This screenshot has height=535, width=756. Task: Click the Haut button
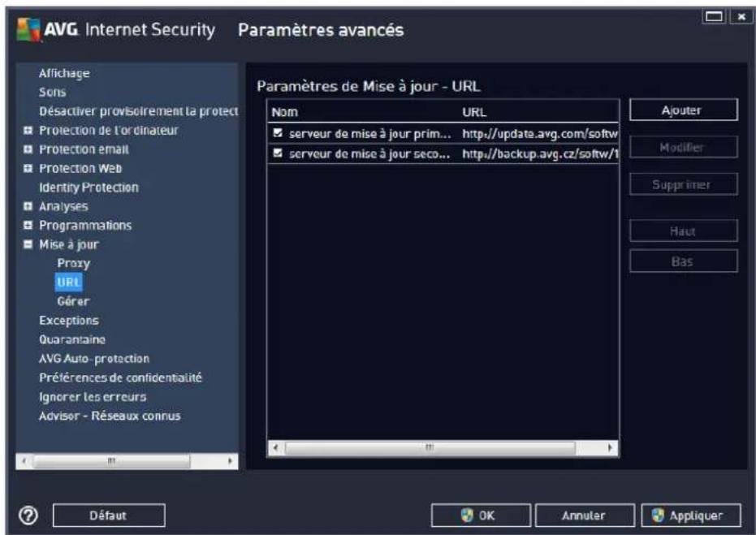[683, 231]
